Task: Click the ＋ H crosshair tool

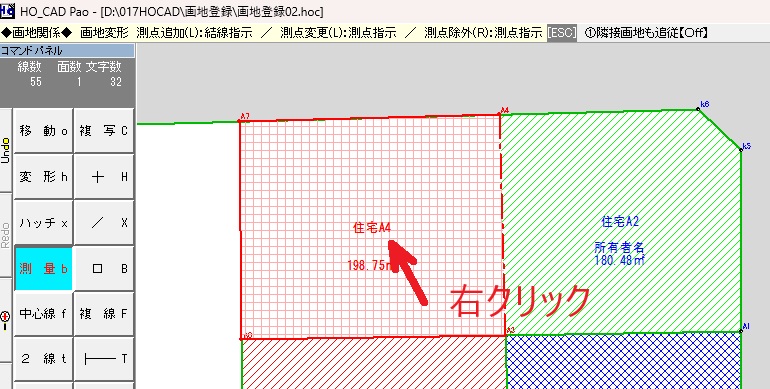Action: click(x=104, y=176)
